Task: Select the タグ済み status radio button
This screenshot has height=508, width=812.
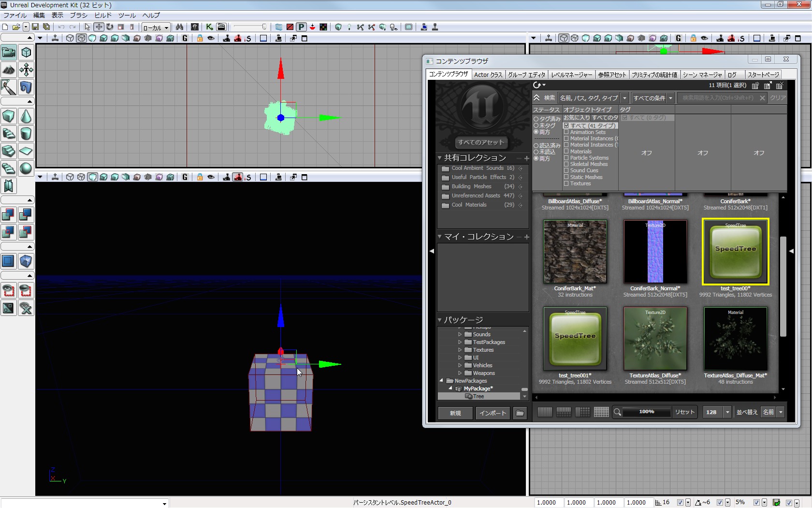Action: tap(536, 119)
